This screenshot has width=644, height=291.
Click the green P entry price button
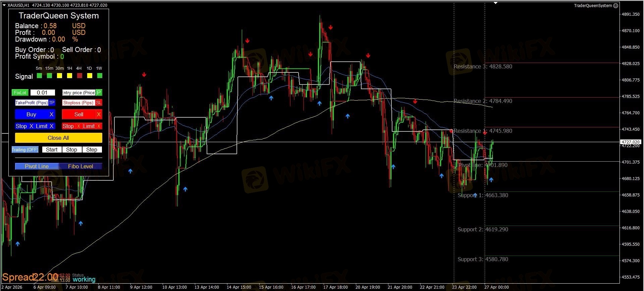[99, 93]
